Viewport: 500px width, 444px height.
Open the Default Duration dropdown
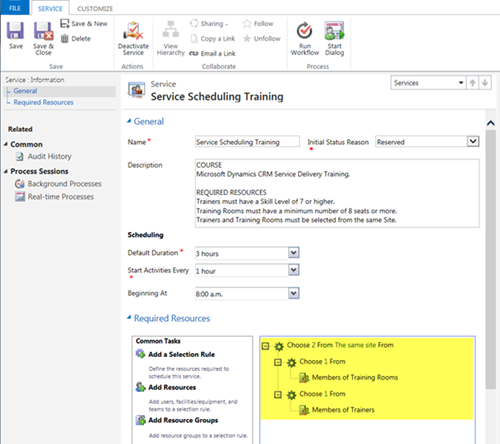[x=293, y=253]
